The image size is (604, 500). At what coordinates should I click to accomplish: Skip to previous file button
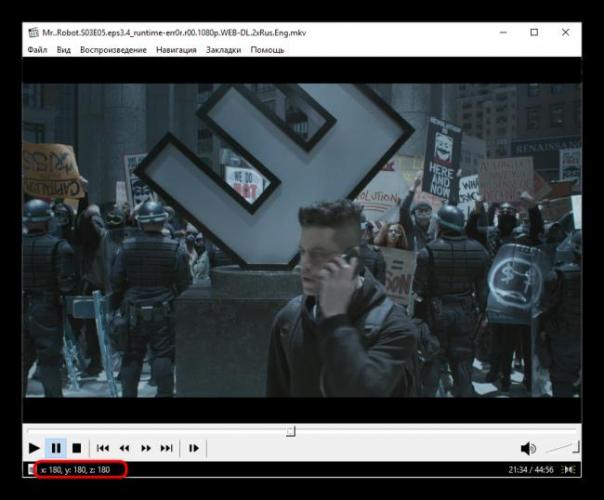[x=102, y=448]
